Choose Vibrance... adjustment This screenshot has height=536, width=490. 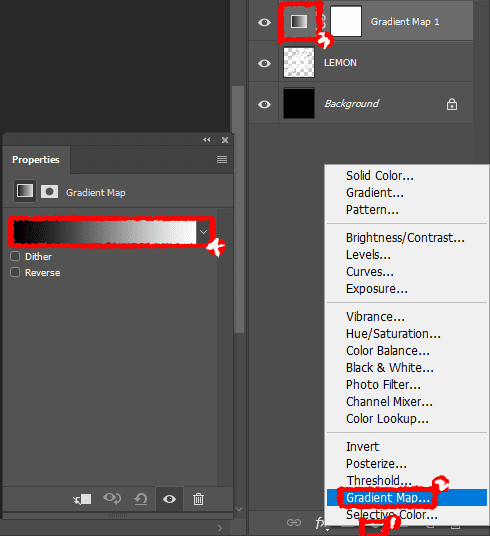375,317
